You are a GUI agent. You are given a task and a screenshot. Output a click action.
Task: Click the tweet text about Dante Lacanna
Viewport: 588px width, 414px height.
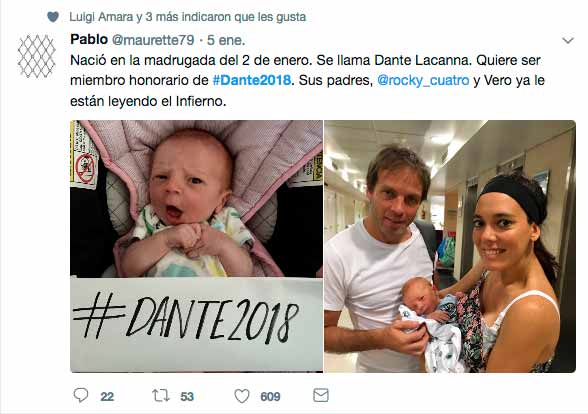[x=307, y=81]
